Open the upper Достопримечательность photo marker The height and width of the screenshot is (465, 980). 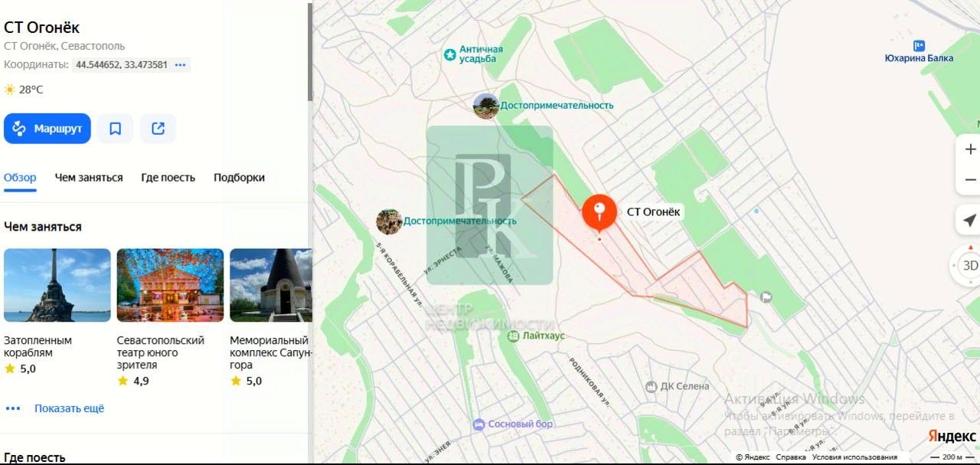click(x=486, y=106)
